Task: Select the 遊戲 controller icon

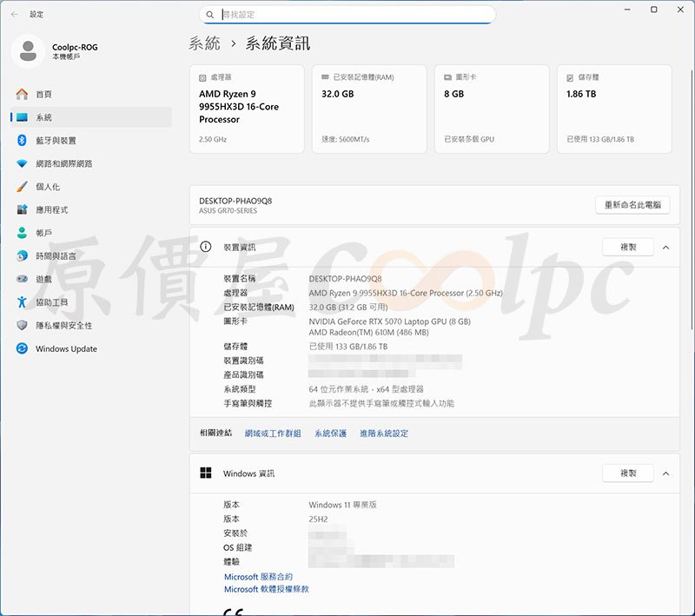Action: pos(22,279)
